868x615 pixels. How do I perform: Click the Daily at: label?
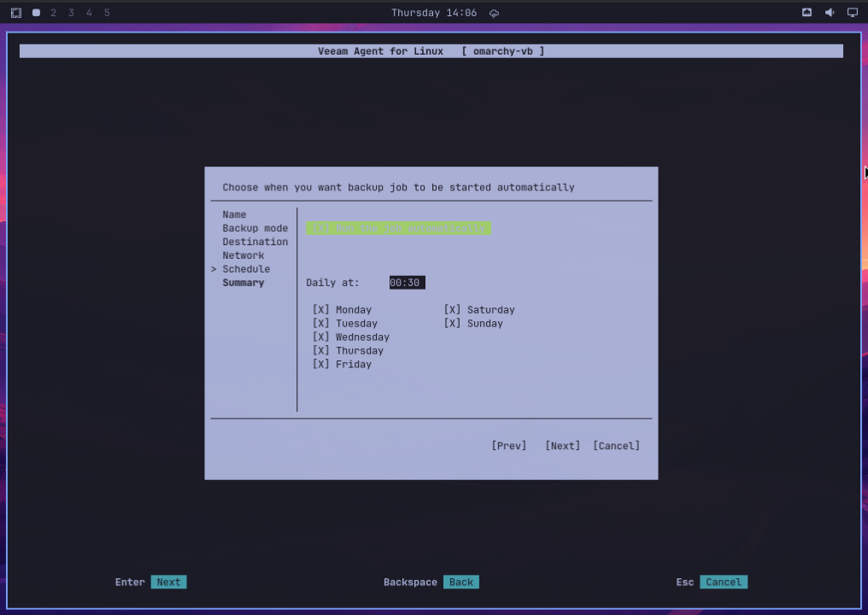pyautogui.click(x=332, y=283)
